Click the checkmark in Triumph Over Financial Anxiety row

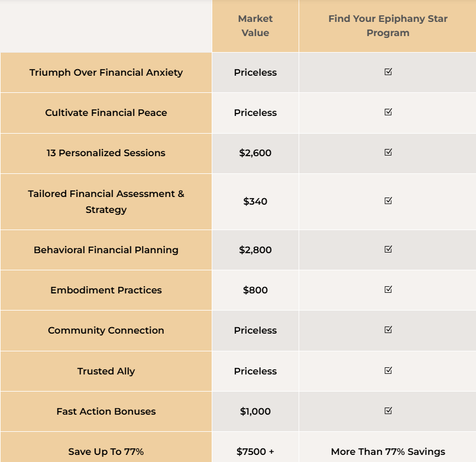(388, 72)
